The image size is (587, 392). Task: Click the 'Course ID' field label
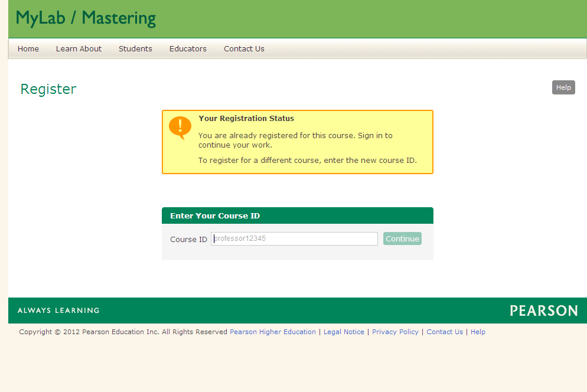[189, 239]
